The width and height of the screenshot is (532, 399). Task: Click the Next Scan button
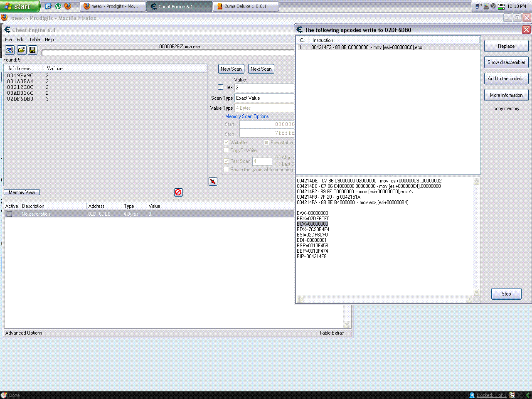click(261, 69)
